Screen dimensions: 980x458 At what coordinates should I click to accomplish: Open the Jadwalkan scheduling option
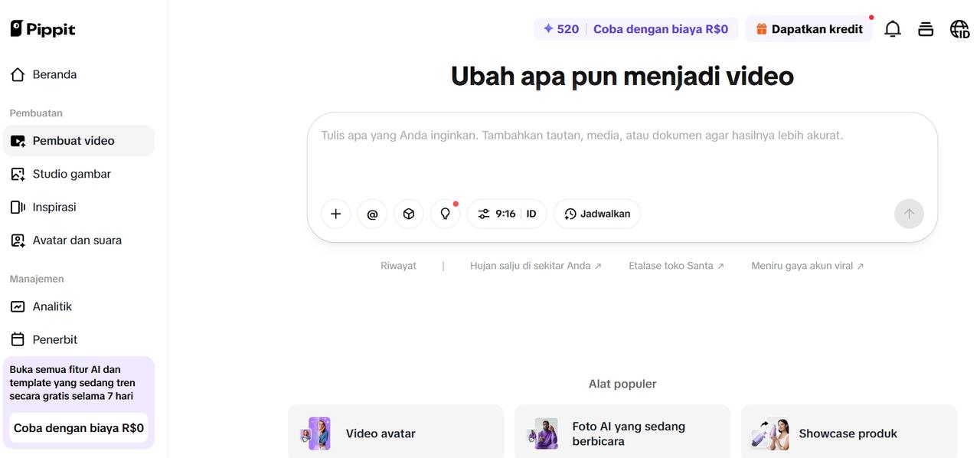[x=596, y=214]
